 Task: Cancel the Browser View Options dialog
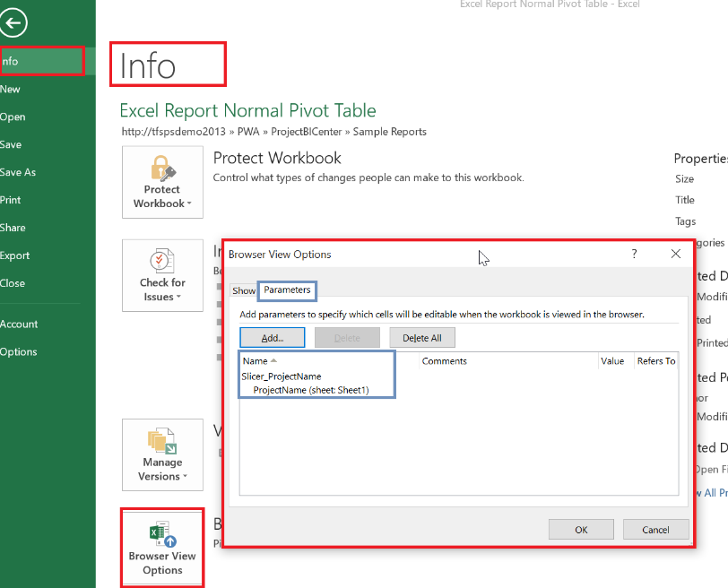click(x=656, y=530)
